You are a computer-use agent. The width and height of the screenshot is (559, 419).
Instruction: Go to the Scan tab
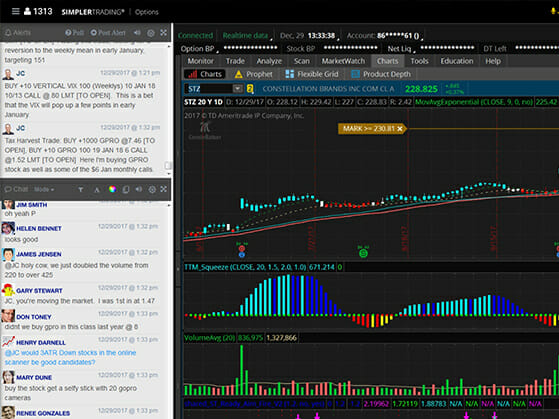pyautogui.click(x=302, y=61)
